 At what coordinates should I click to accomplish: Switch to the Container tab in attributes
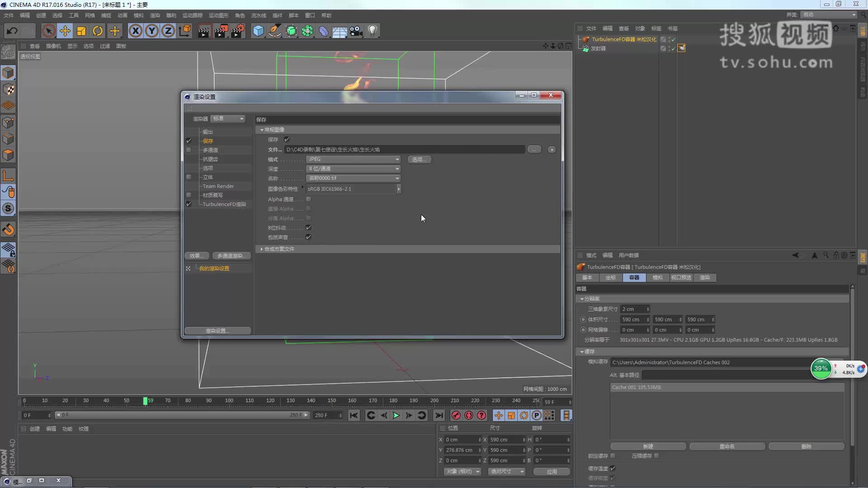tap(634, 277)
